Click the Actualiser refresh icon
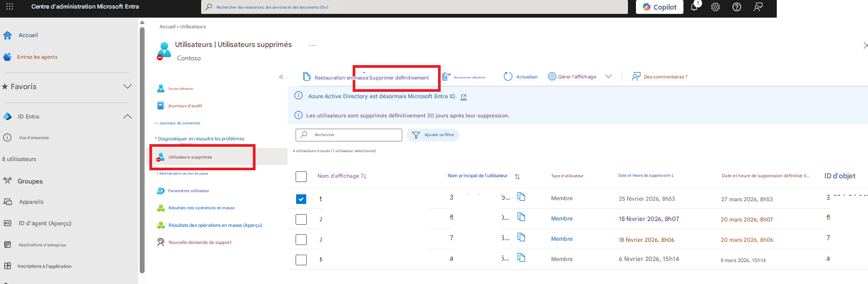868x284 pixels. [508, 77]
